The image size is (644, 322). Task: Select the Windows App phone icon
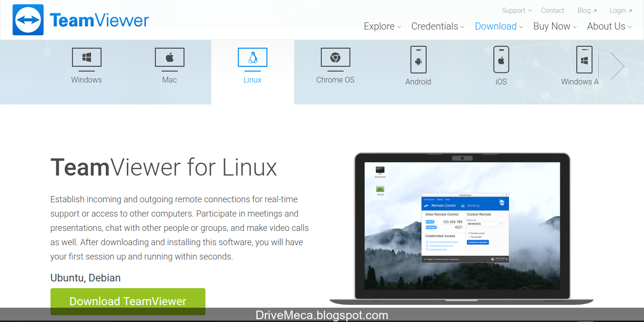click(584, 60)
